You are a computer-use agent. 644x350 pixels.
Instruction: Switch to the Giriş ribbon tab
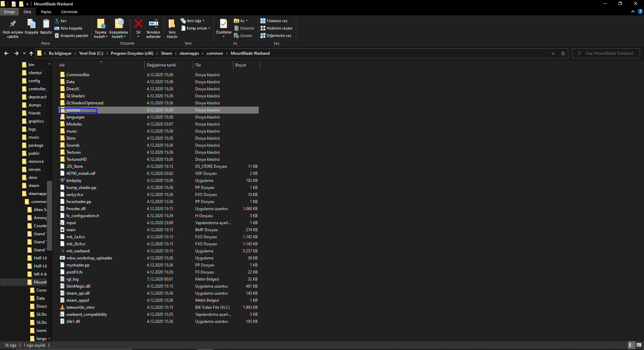pyautogui.click(x=28, y=12)
